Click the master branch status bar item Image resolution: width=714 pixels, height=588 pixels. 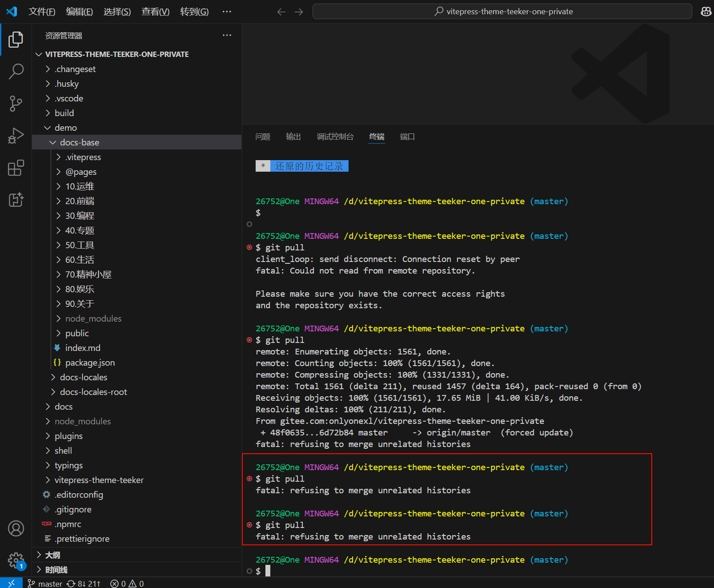45,584
